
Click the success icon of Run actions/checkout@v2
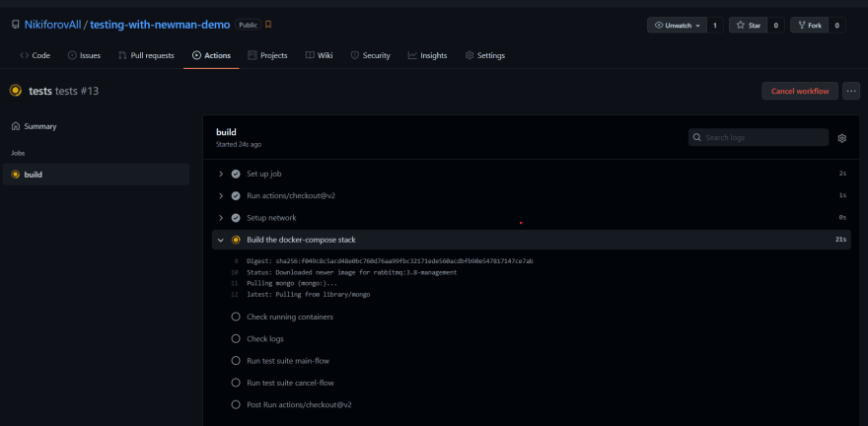coord(236,196)
